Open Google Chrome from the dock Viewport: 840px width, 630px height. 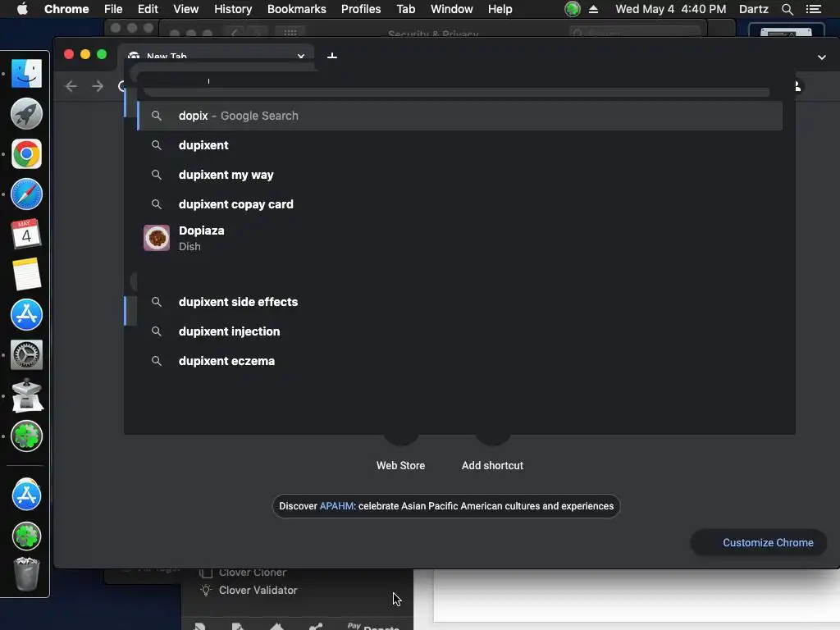pyautogui.click(x=26, y=154)
